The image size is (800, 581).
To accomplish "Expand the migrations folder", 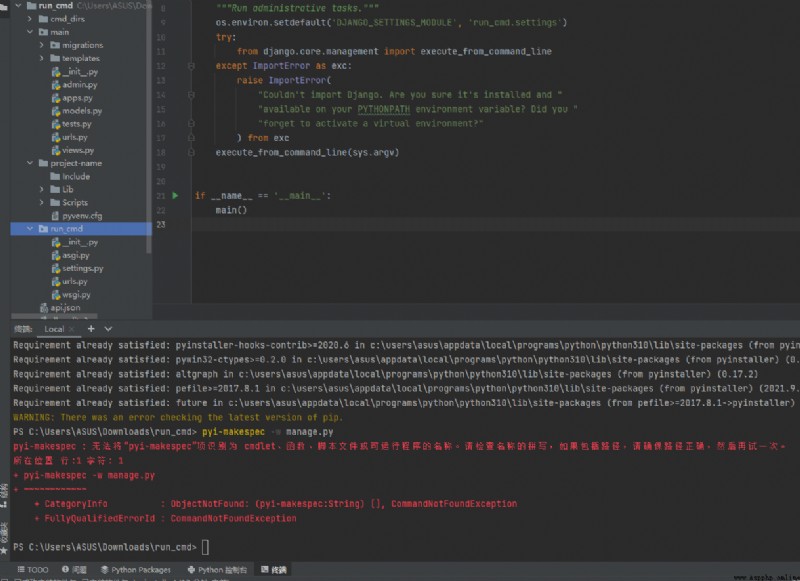I will [x=41, y=45].
